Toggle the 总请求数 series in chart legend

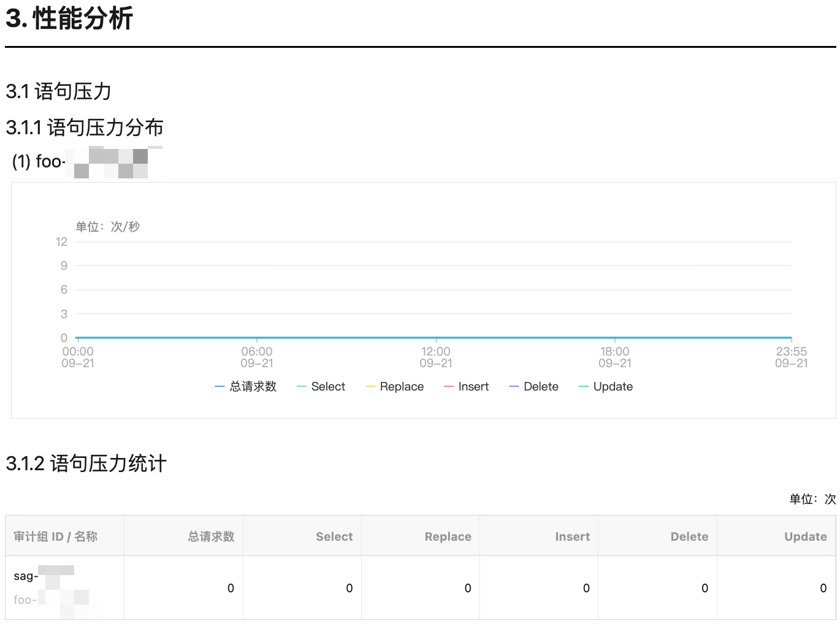[x=246, y=387]
